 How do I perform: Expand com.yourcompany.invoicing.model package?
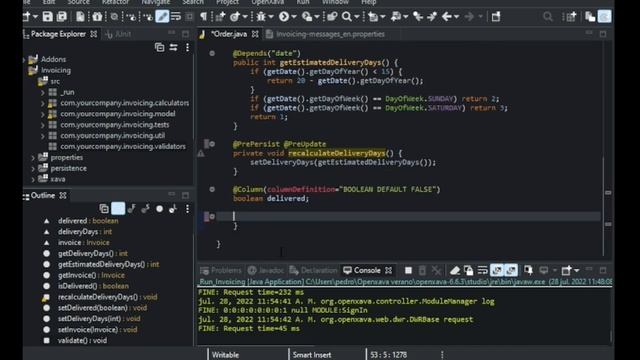pyautogui.click(x=42, y=114)
